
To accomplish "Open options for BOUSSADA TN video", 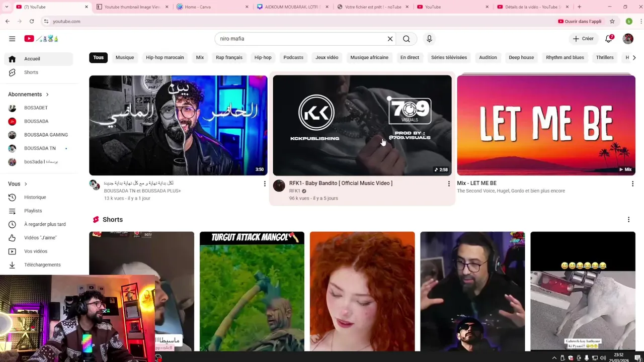I will (265, 184).
